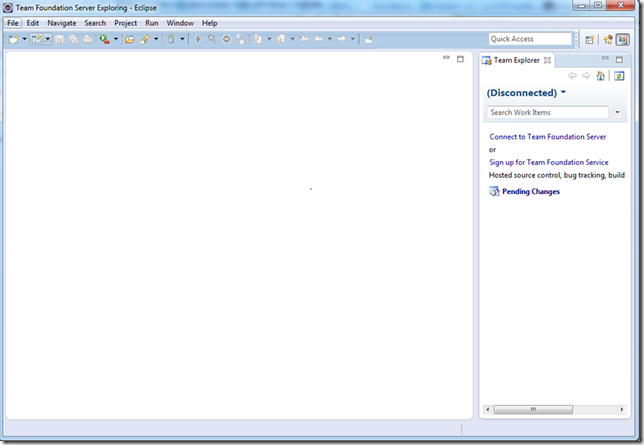Viewport: 644px width, 445px height.
Task: Maximize the empty editor area
Action: click(460, 59)
